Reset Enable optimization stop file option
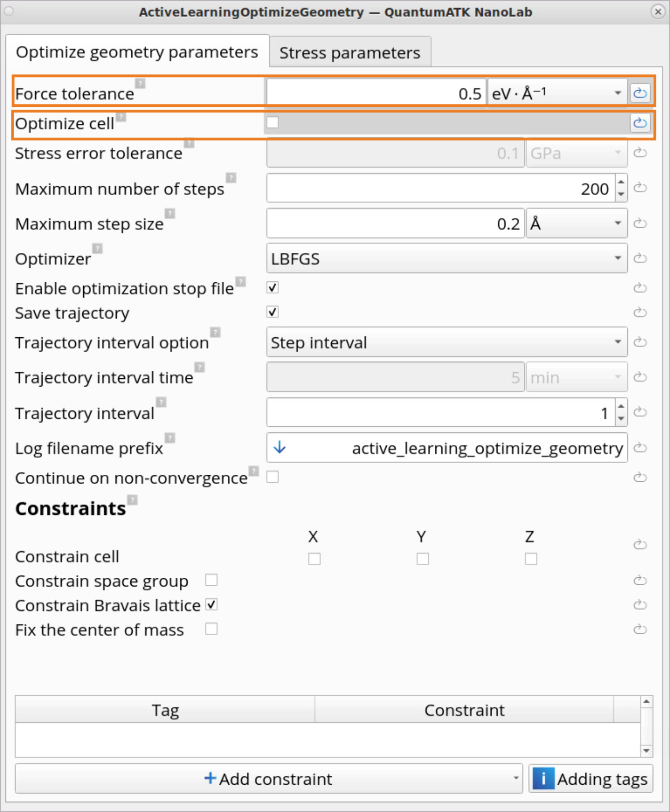This screenshot has height=812, width=670. click(640, 288)
